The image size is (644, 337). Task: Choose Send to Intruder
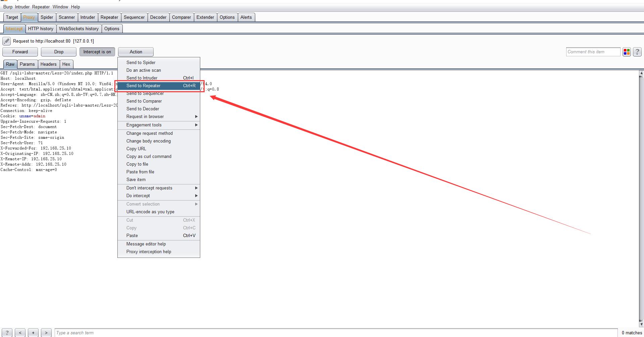(x=159, y=78)
